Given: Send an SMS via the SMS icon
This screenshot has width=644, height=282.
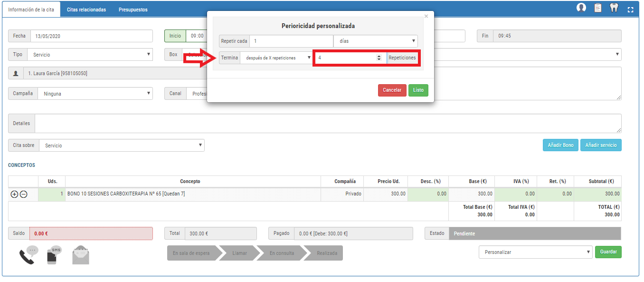Looking at the screenshot, I should [x=54, y=255].
